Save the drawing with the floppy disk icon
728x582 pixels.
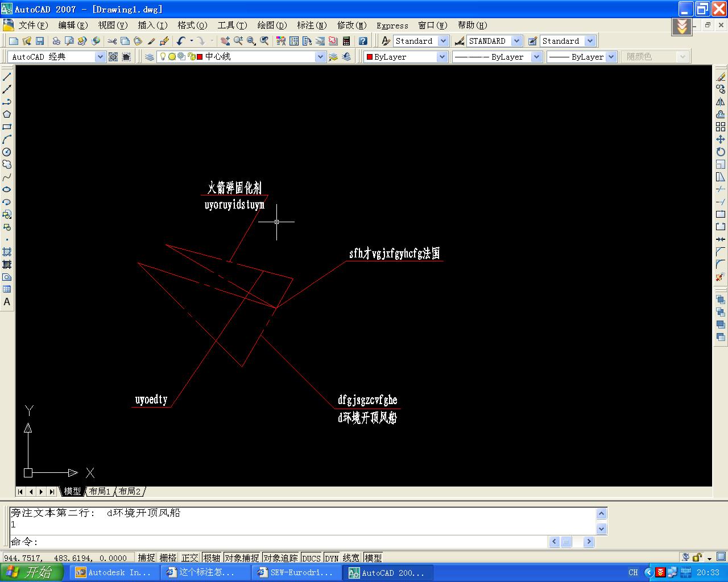pyautogui.click(x=40, y=41)
